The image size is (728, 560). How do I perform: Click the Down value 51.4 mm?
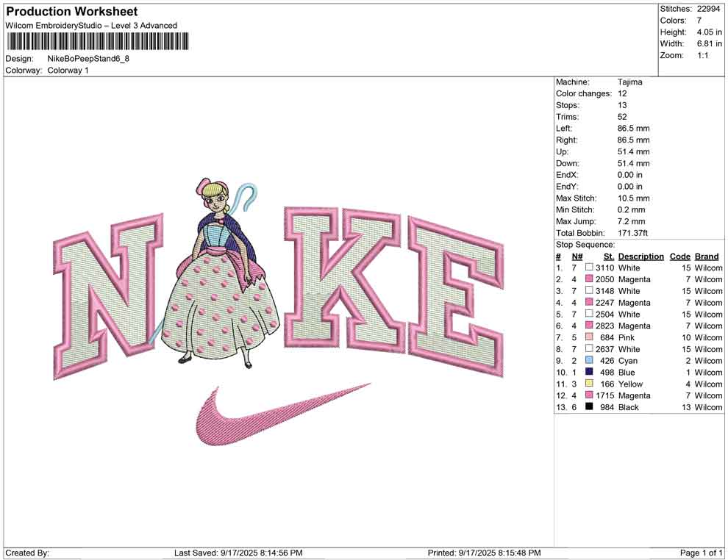[x=633, y=163]
